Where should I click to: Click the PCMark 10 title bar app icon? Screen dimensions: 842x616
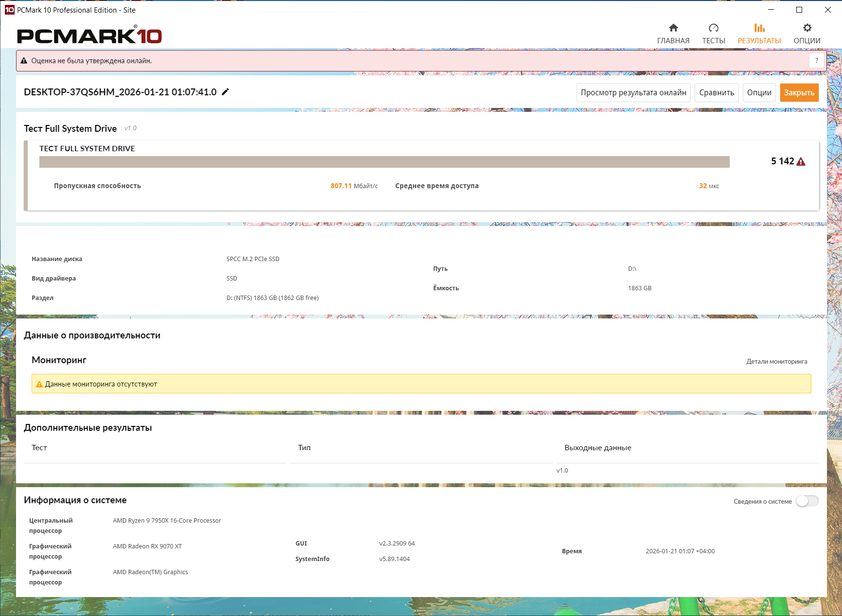pos(9,10)
